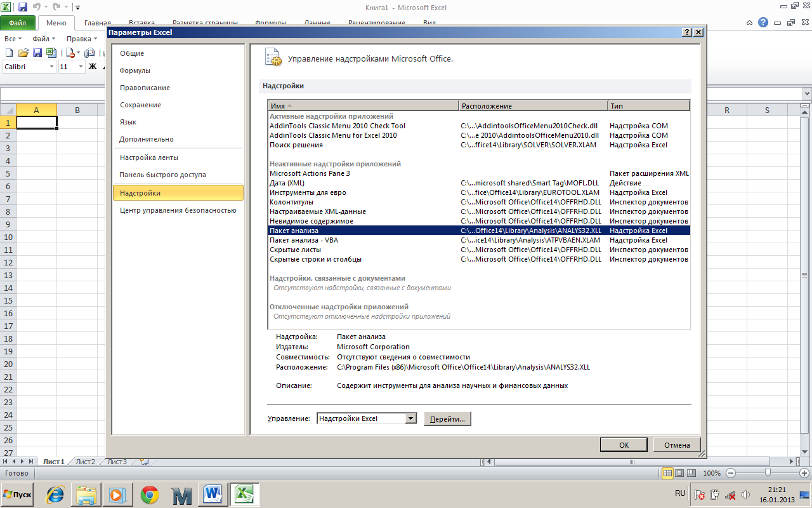The height and width of the screenshot is (508, 812).
Task: Click the floppy Save icon below the Все menu
Action: point(37,53)
